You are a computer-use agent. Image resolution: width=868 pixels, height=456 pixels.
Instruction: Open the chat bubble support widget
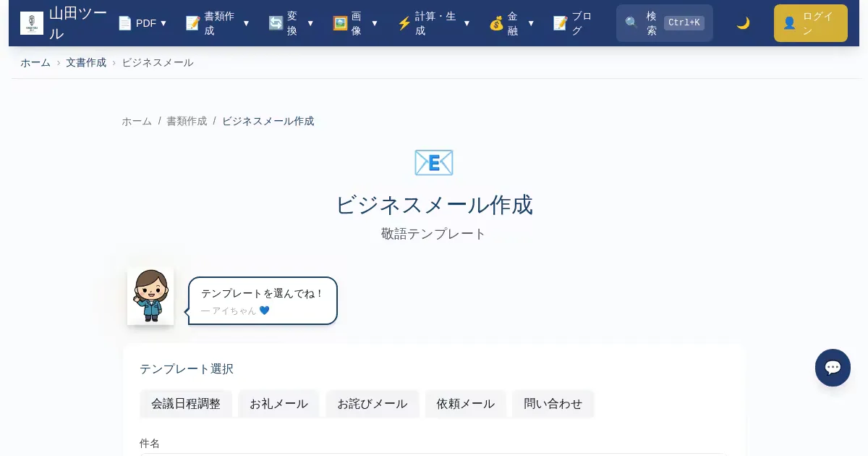click(x=833, y=368)
